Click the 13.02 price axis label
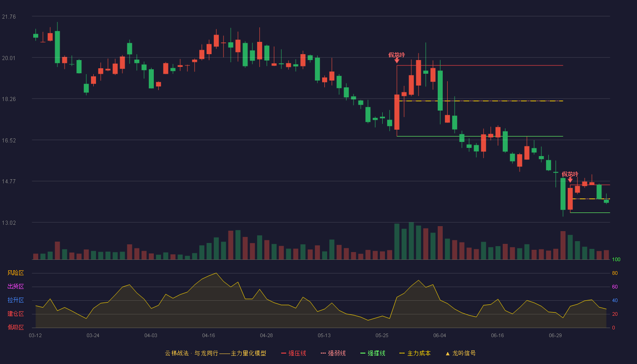This screenshot has height=364, width=637. click(9, 222)
